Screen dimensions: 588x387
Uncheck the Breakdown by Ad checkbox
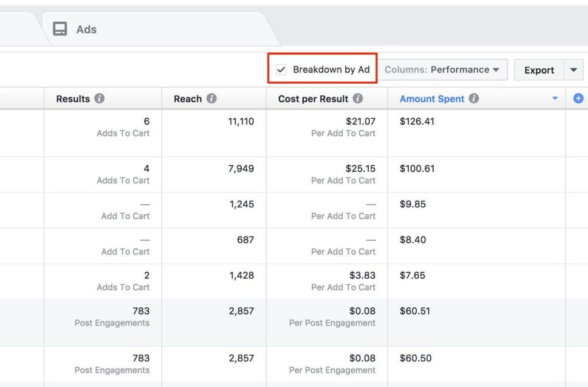coord(281,69)
